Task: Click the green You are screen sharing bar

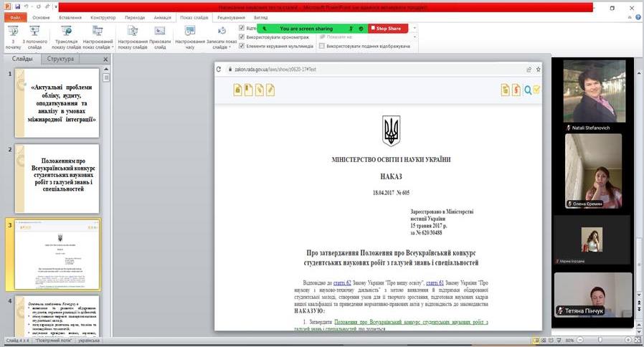Action: (312, 29)
